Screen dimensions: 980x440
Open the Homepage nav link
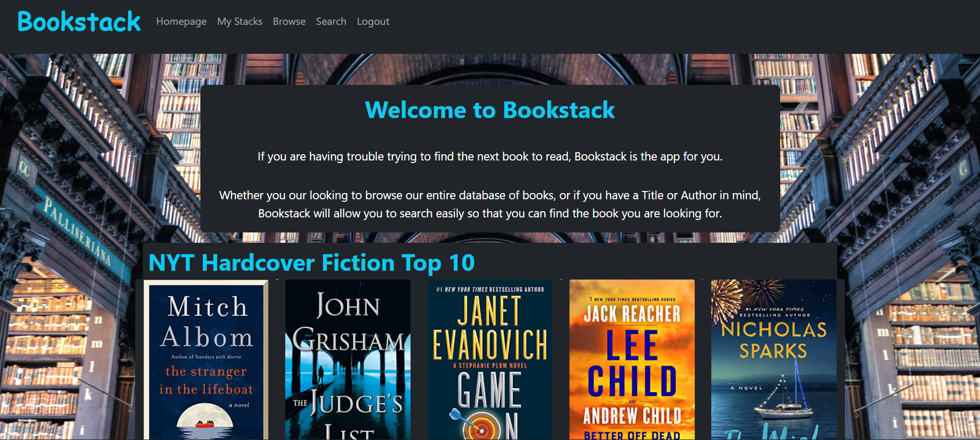[181, 22]
